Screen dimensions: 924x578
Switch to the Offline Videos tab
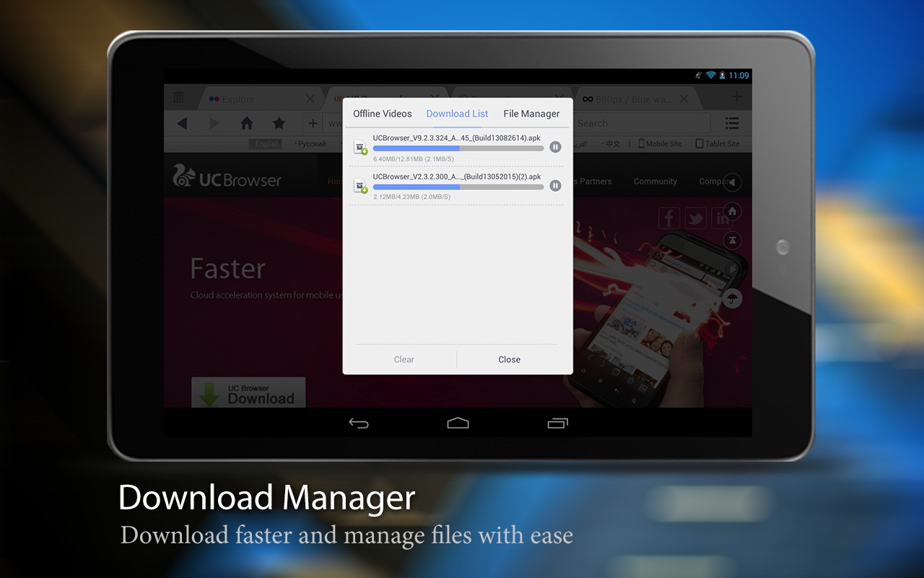(383, 113)
